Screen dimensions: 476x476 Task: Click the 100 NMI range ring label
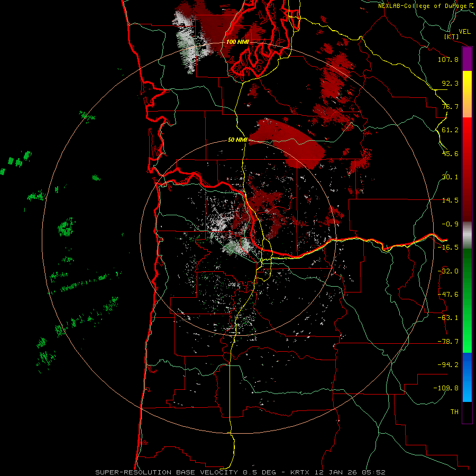[237, 42]
